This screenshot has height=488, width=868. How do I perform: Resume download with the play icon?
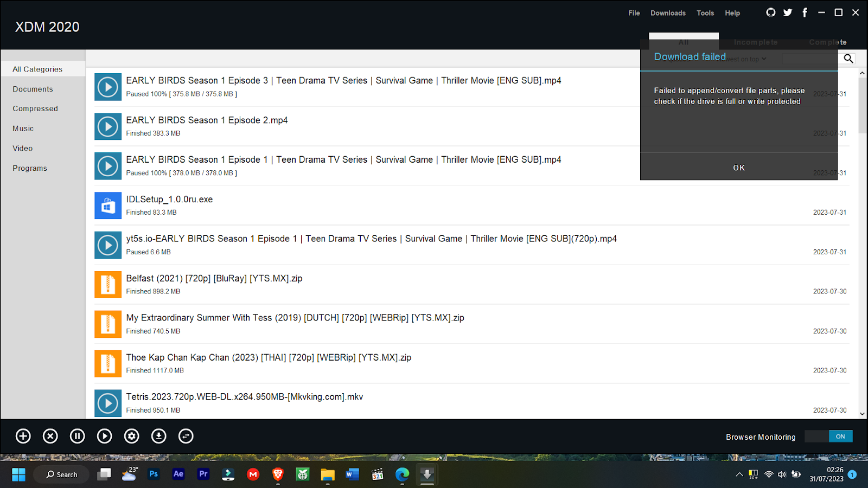105,436
